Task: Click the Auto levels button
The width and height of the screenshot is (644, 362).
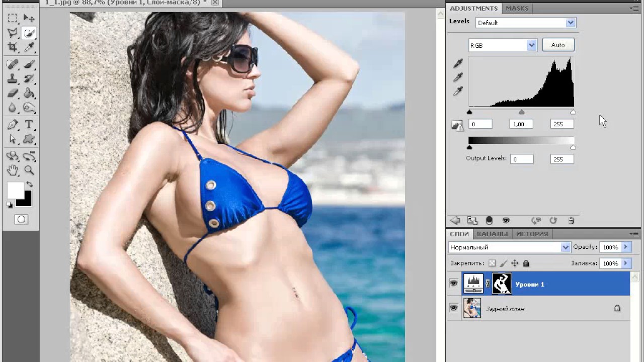Action: pyautogui.click(x=558, y=45)
